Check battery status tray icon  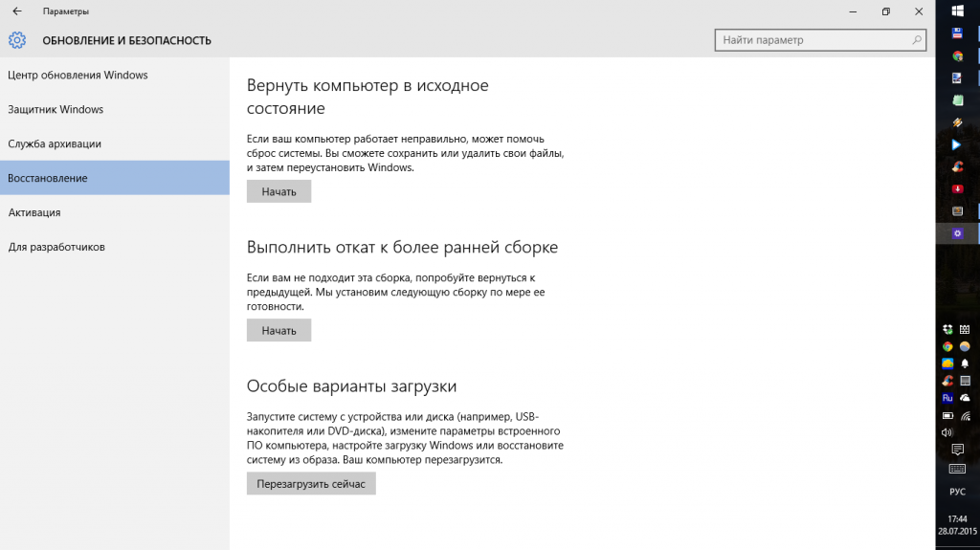947,415
